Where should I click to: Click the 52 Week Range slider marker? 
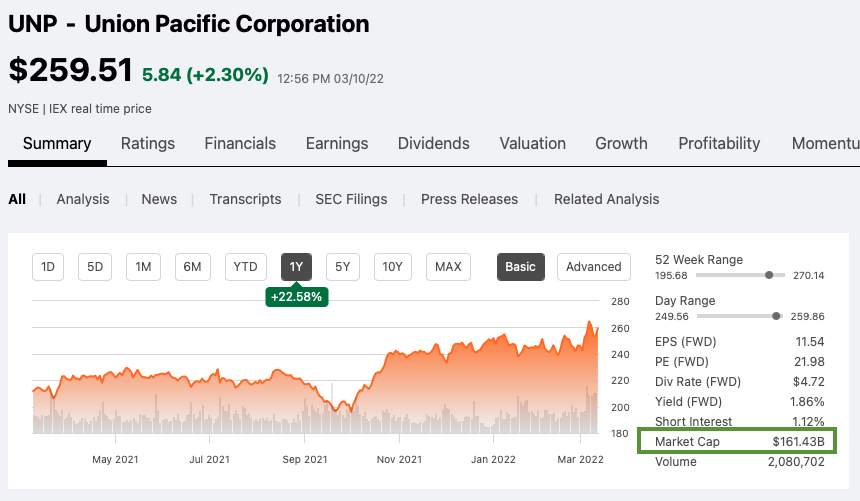point(769,275)
